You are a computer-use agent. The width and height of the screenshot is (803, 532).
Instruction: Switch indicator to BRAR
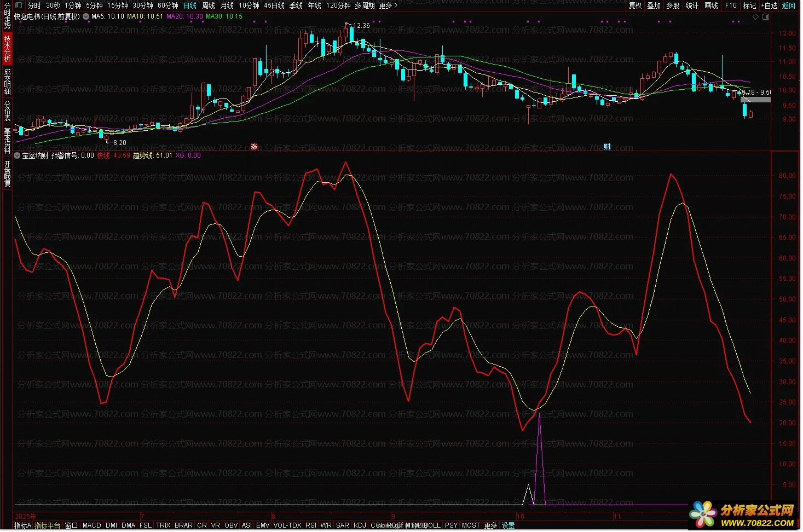pyautogui.click(x=184, y=525)
